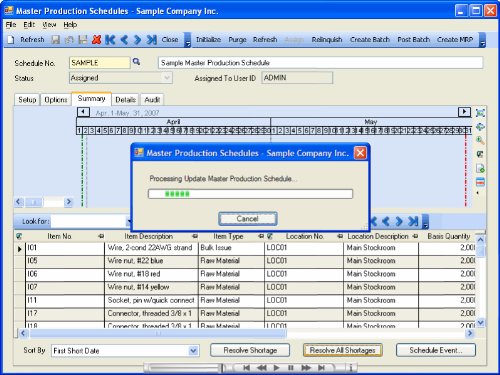Click the pause button in bottom player
This screenshot has width=500, height=375.
pyautogui.click(x=291, y=368)
